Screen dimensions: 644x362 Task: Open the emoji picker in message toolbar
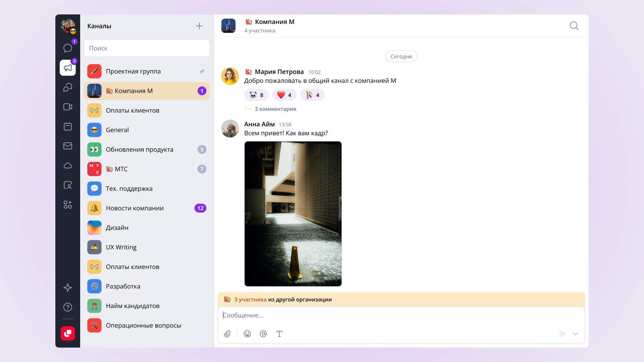click(247, 334)
